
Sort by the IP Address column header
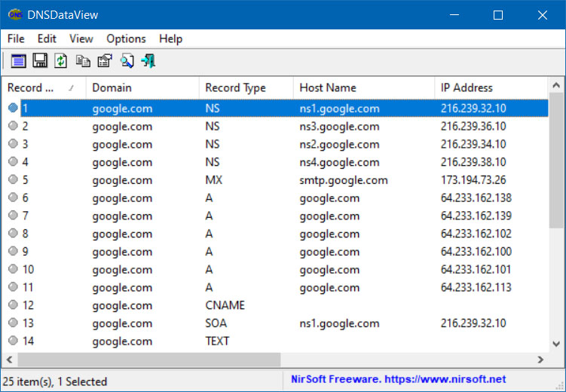coord(491,87)
